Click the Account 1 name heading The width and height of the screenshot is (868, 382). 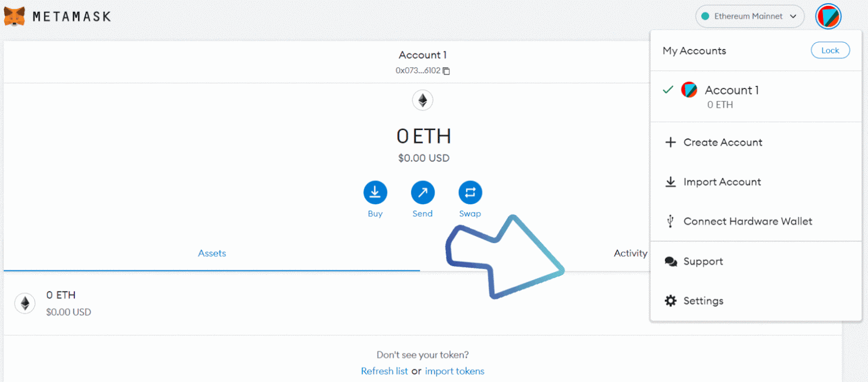423,55
